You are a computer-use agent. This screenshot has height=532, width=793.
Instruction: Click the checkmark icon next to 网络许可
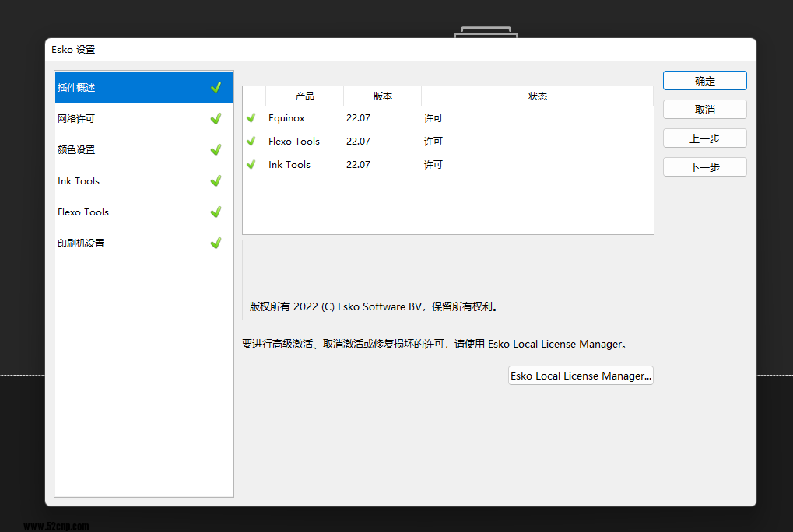[216, 118]
